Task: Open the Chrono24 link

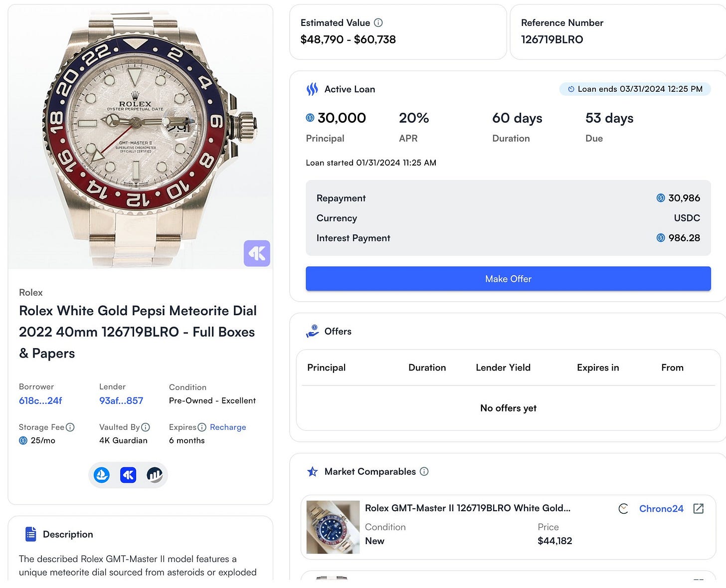Action: tap(661, 509)
